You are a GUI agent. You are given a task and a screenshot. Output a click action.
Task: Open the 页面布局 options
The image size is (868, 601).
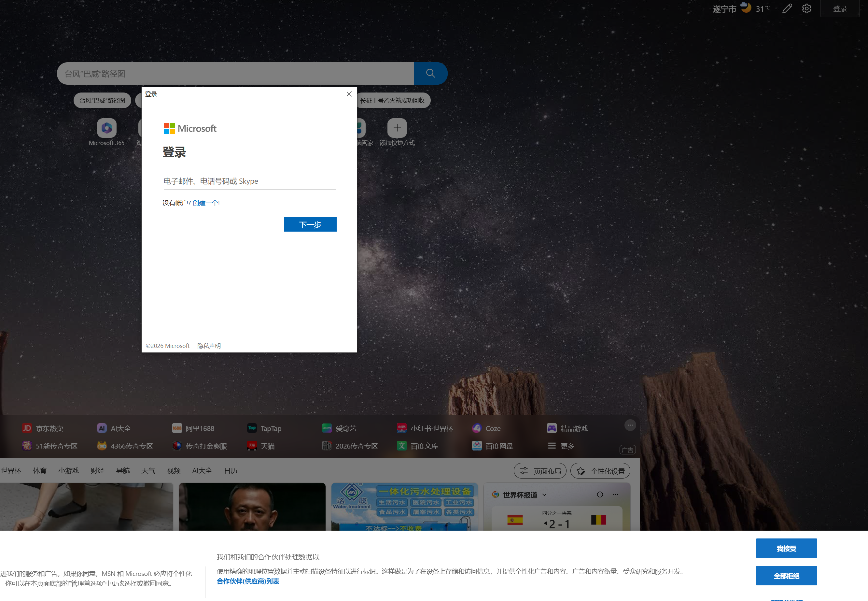(540, 471)
